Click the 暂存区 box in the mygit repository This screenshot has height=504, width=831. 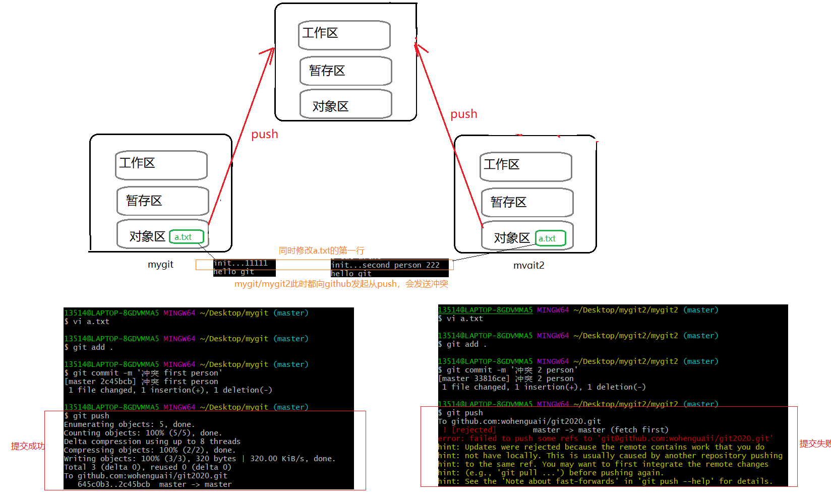click(x=162, y=201)
